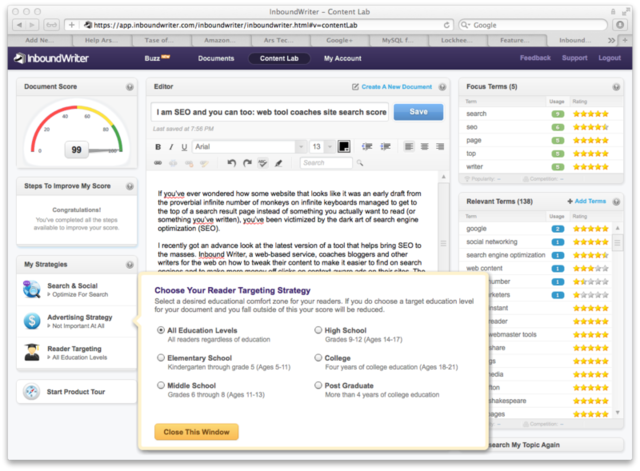Click the browser back arrow
Screen dimensions: 640x471
[x=19, y=25]
